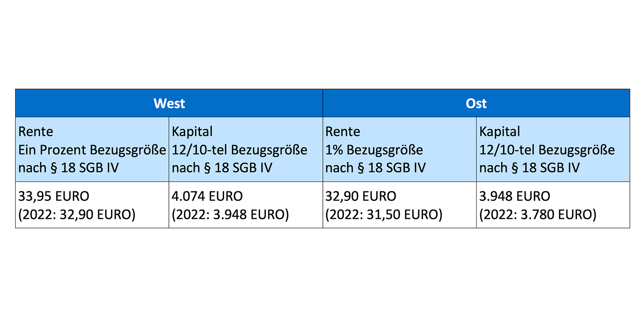Click the 32,90 EURO Ost Rente value

point(361,196)
